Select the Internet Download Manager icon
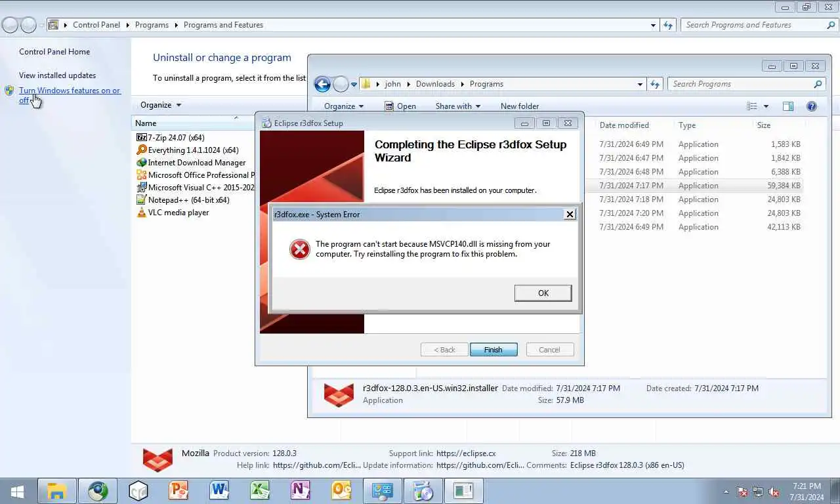Image resolution: width=840 pixels, height=504 pixels. (x=142, y=163)
